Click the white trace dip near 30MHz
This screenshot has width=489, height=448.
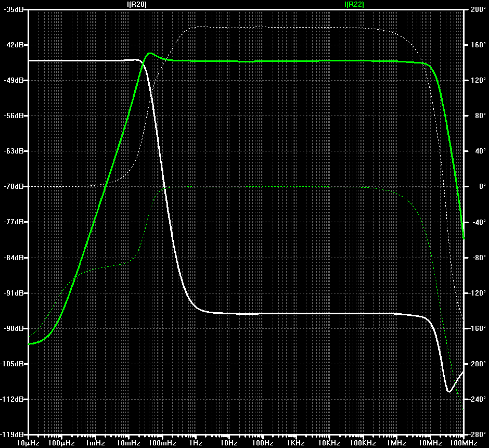click(x=449, y=391)
